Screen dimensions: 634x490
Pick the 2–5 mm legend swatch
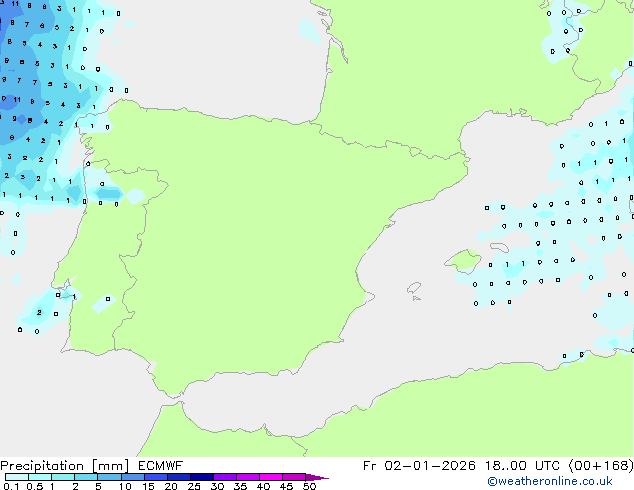86,477
